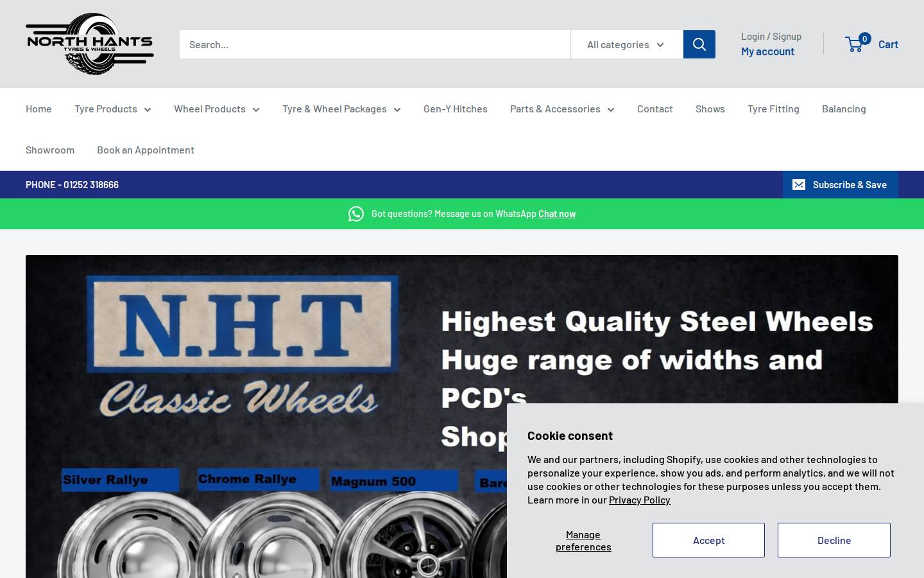924x578 pixels.
Task: Click the Magnum 500 label on banner
Action: pos(394,481)
